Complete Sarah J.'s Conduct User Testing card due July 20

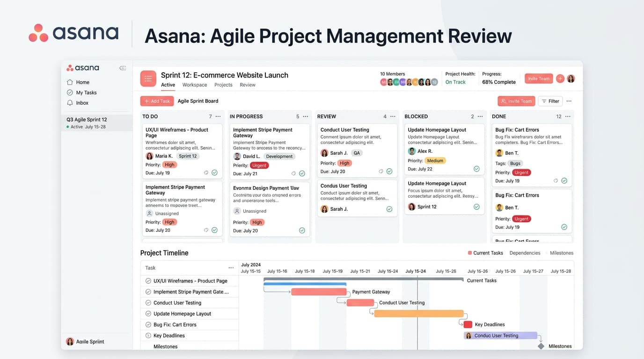point(389,172)
